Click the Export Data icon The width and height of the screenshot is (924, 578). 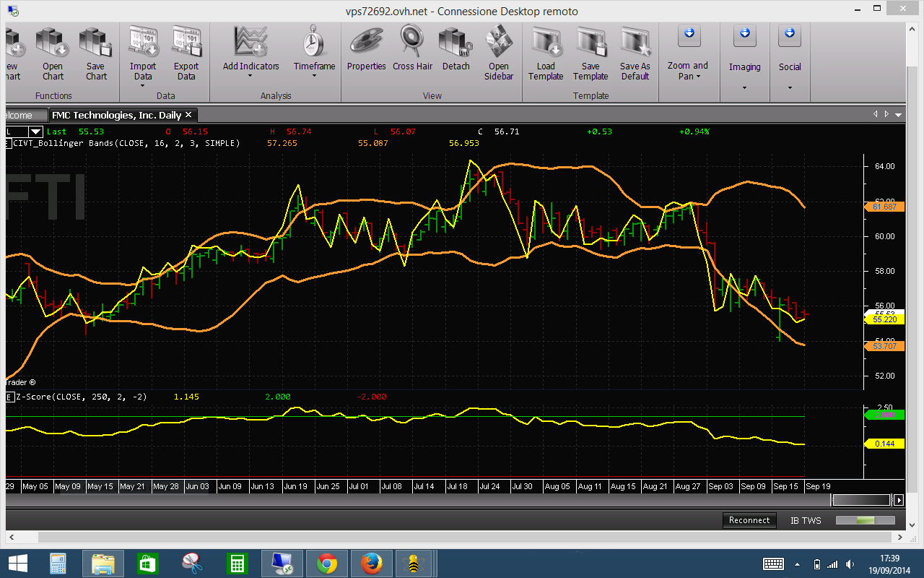coord(186,54)
